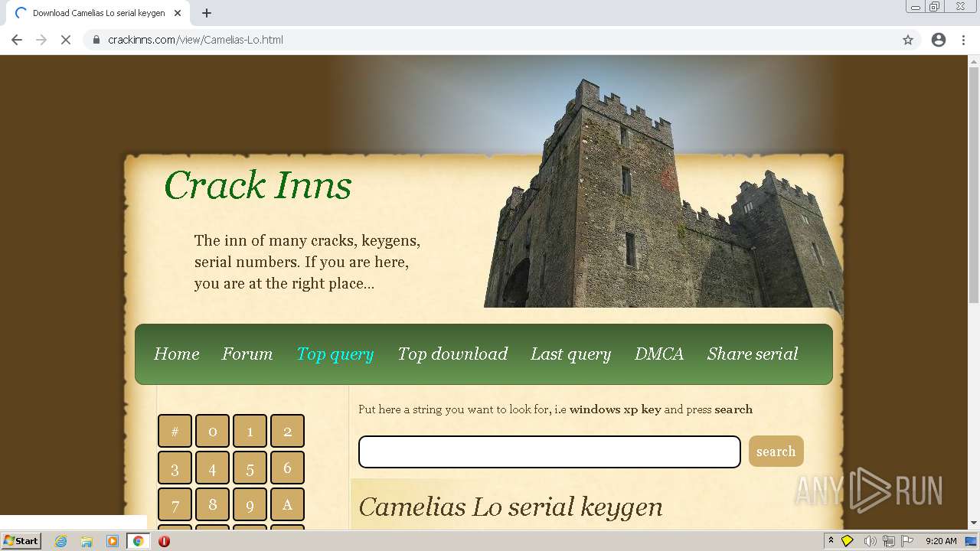The image size is (980, 551).
Task: Open the volume speaker tray icon
Action: click(870, 541)
